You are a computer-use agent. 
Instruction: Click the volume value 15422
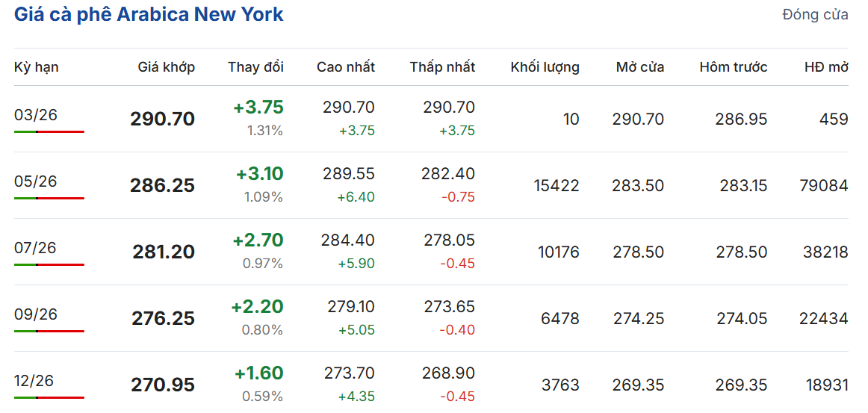tap(557, 185)
